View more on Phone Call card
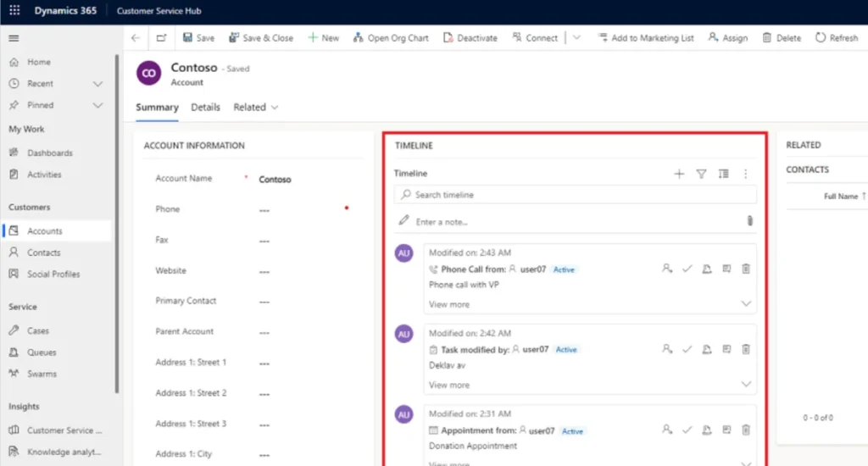The image size is (868, 466). (x=449, y=304)
